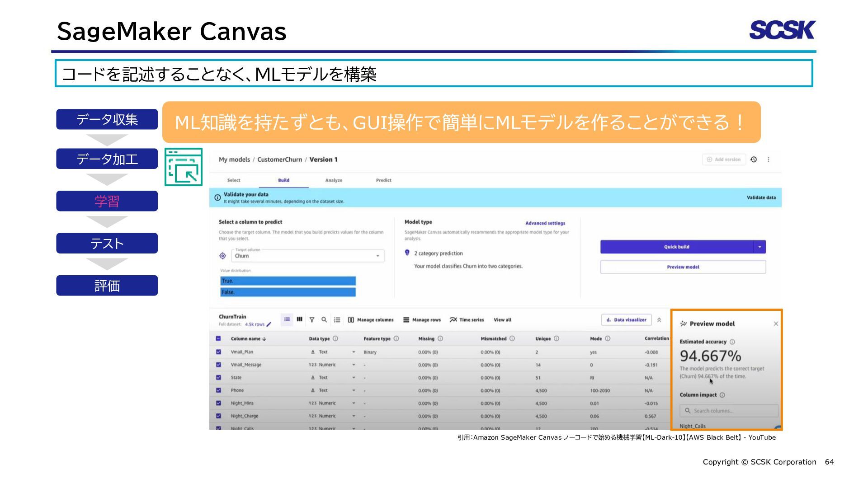Screen dimensions: 868x488
Task: Click the Mode column info icon
Action: pos(608,338)
